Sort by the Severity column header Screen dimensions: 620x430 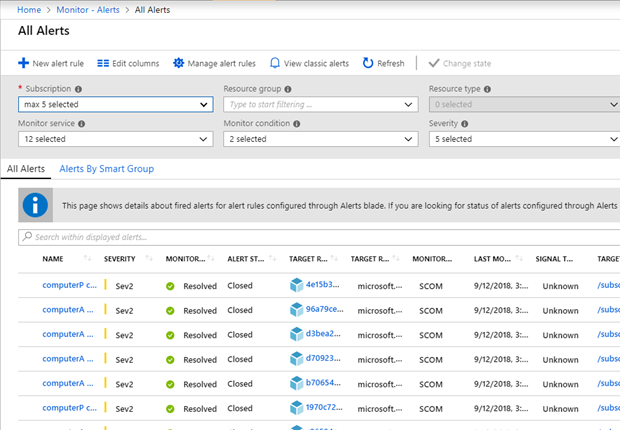coord(120,258)
